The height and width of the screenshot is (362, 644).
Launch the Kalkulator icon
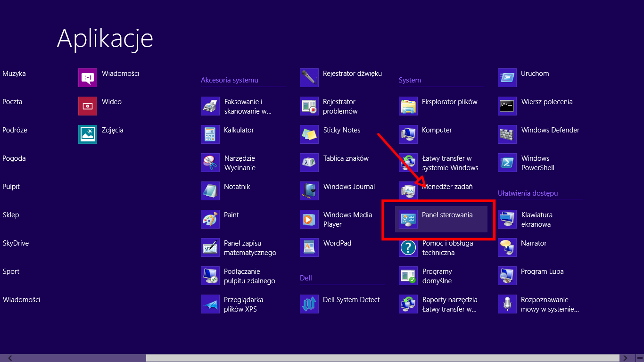210,134
